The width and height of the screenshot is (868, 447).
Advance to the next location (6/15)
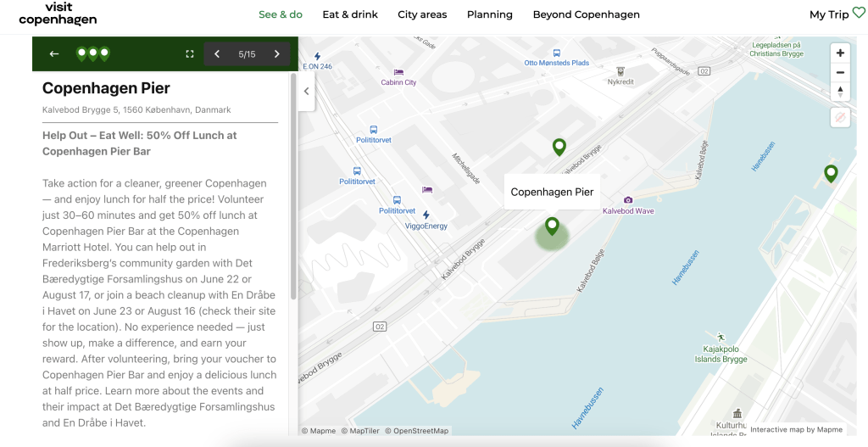[276, 54]
